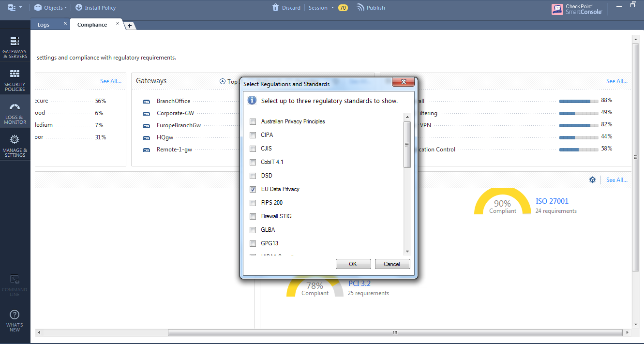The height and width of the screenshot is (344, 644).
Task: Open the Gateways & Servers view
Action: tap(15, 46)
